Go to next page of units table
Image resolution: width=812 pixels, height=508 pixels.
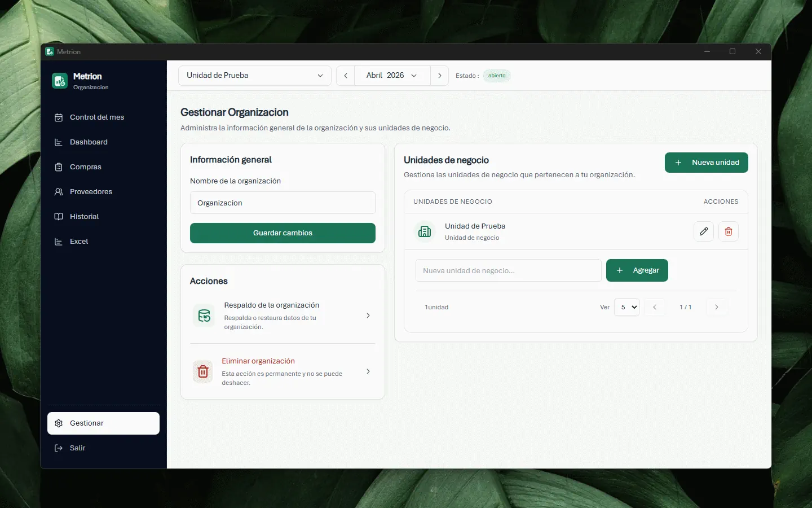[717, 307]
